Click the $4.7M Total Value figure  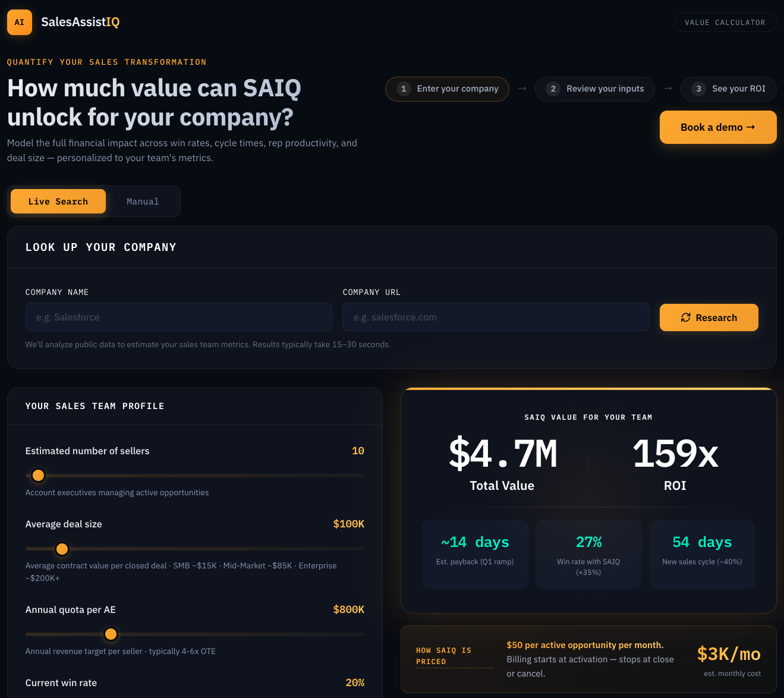coord(503,453)
